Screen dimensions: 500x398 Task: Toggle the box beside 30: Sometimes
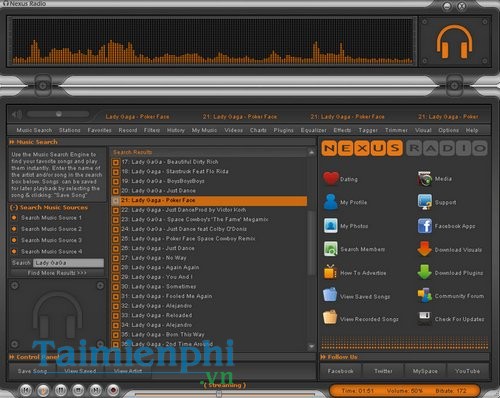click(x=116, y=287)
